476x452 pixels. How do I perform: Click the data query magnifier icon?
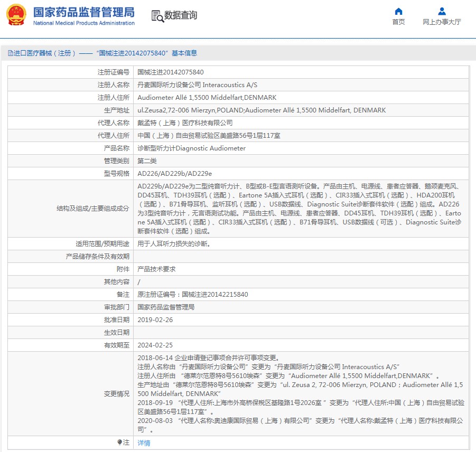(x=157, y=16)
